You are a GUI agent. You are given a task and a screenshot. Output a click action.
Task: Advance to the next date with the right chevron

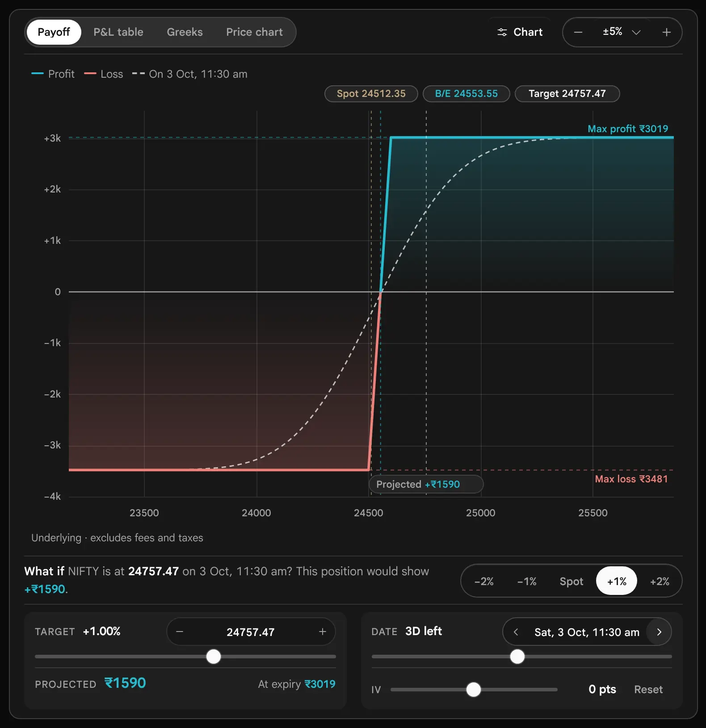pos(659,632)
